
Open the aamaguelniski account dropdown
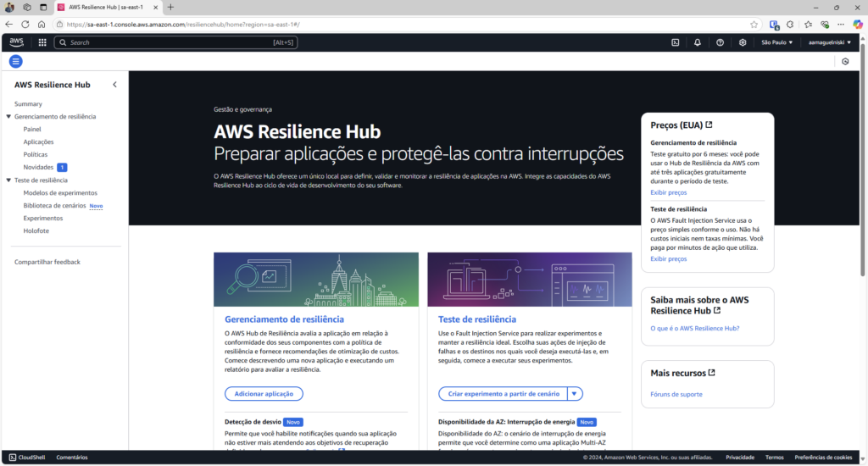[829, 42]
